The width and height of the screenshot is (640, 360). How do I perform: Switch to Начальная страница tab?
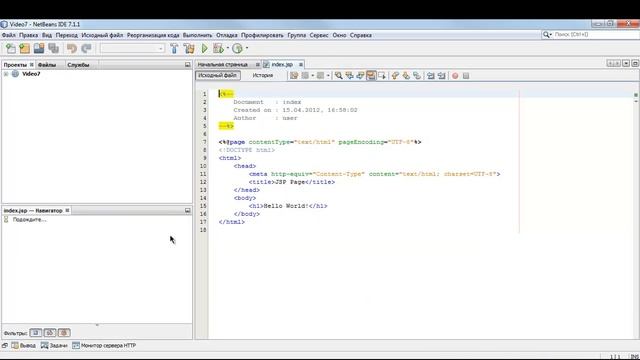[x=223, y=64]
